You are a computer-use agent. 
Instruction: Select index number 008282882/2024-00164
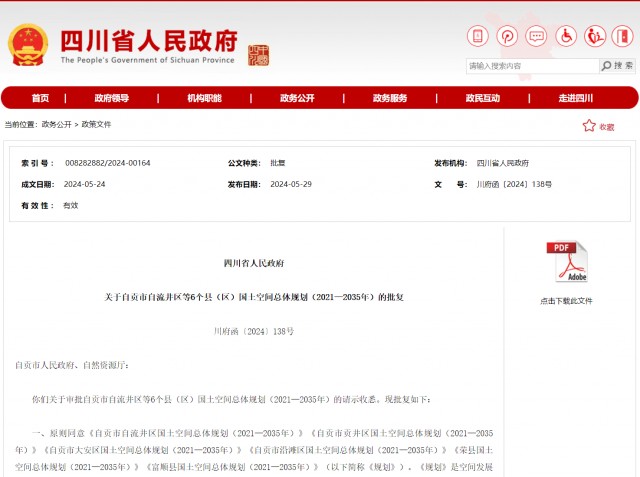[x=108, y=163]
